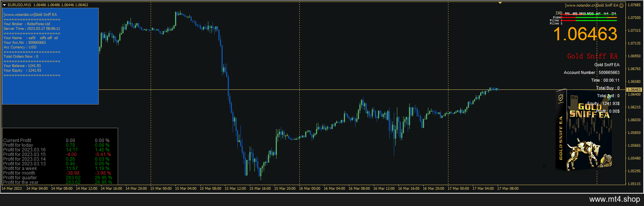Click the Server Time : 2023.03.17 08:06:11 line
This screenshot has height=206, width=644.
point(32,29)
